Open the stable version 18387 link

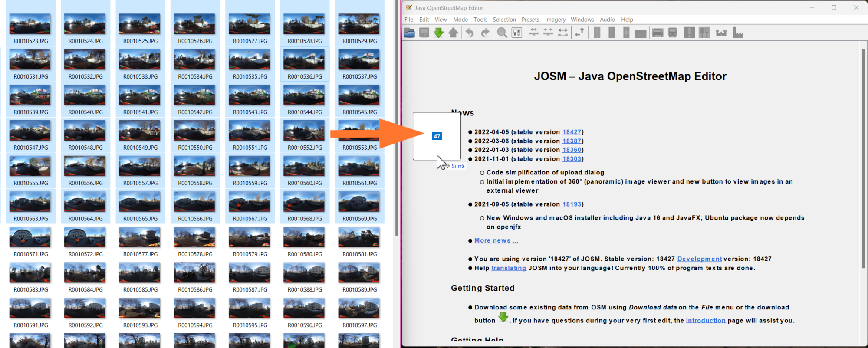(572, 141)
